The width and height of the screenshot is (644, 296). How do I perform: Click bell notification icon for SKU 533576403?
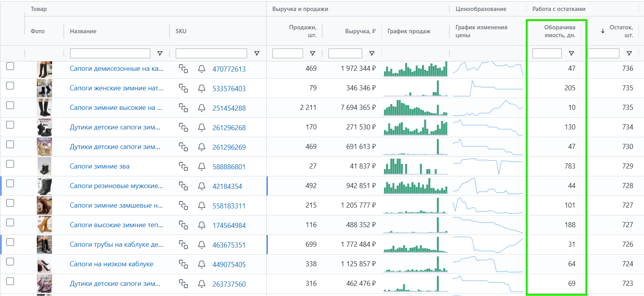coord(202,88)
